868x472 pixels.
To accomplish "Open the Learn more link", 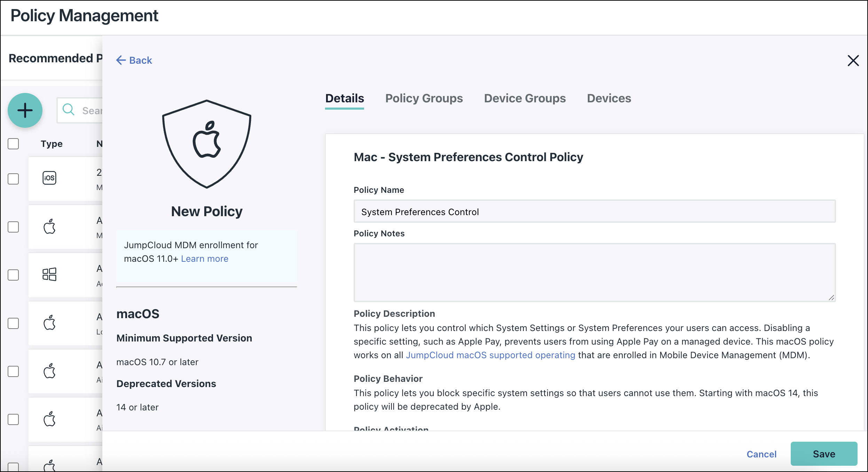I will click(205, 258).
